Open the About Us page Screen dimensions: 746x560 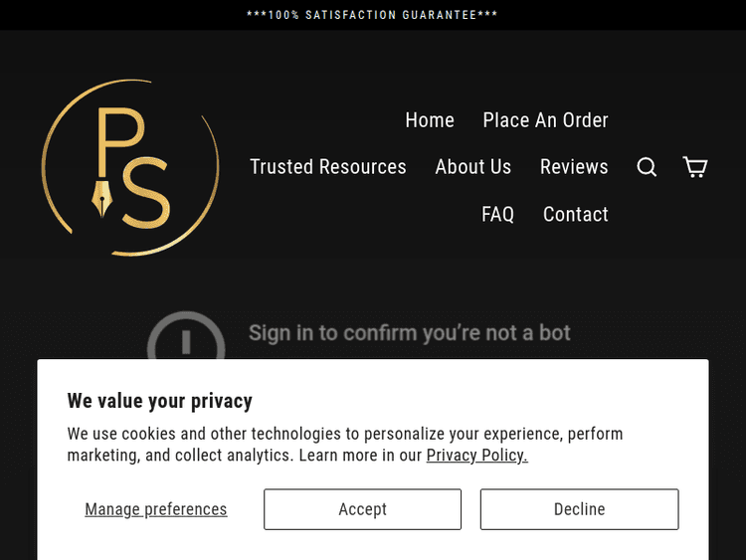(472, 167)
